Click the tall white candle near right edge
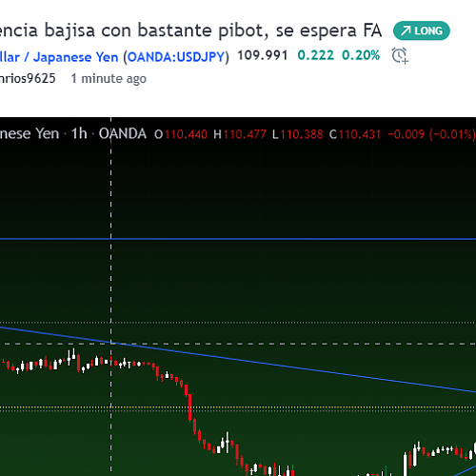The height and width of the screenshot is (476, 476). [406, 464]
